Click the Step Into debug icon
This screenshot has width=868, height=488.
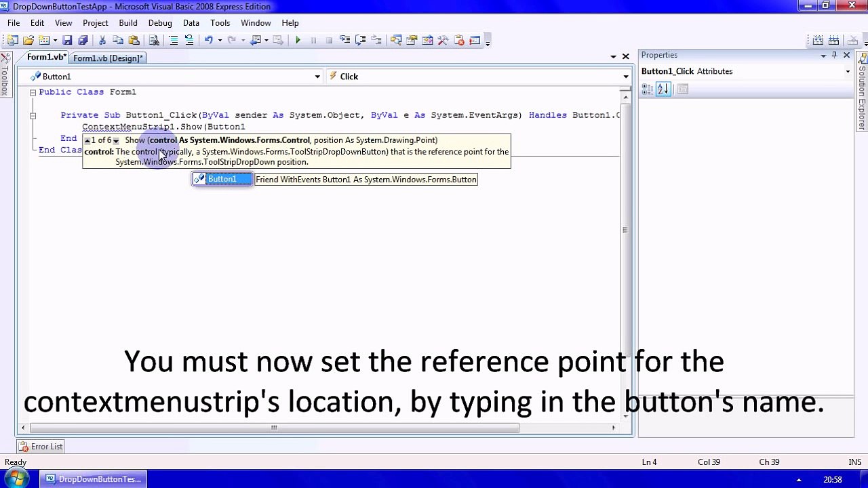pos(344,40)
